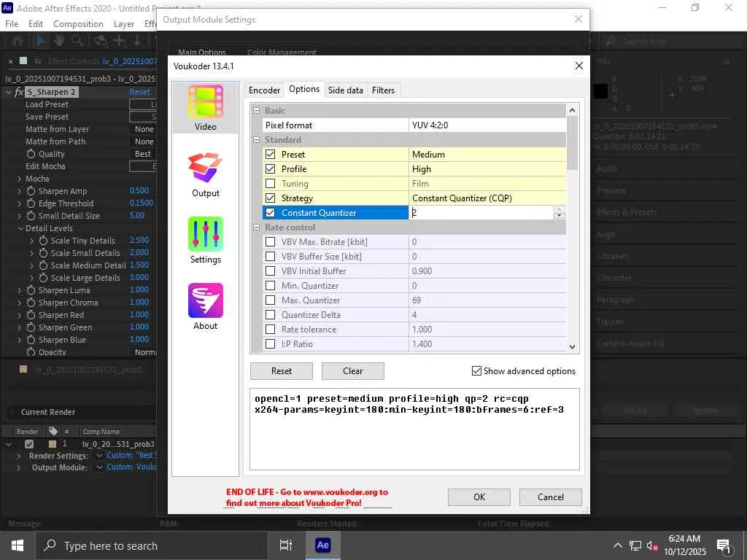Viewport: 747px width, 560px height.
Task: Select the Hand tool in After Effects toolbar
Action: [58, 42]
